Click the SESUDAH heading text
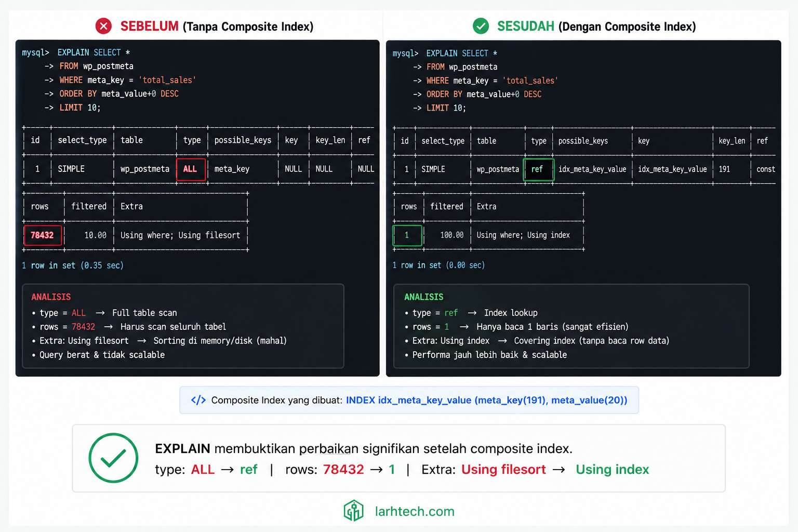Image resolution: width=798 pixels, height=532 pixels. point(525,26)
